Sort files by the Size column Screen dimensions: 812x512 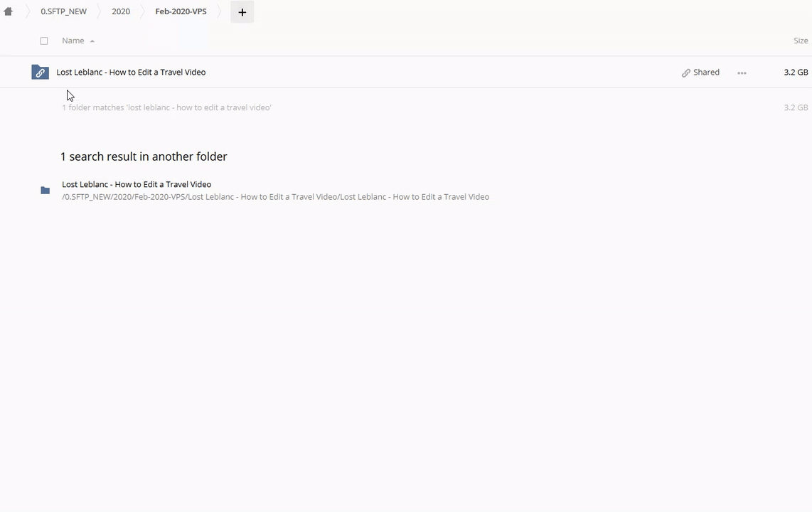(801, 41)
